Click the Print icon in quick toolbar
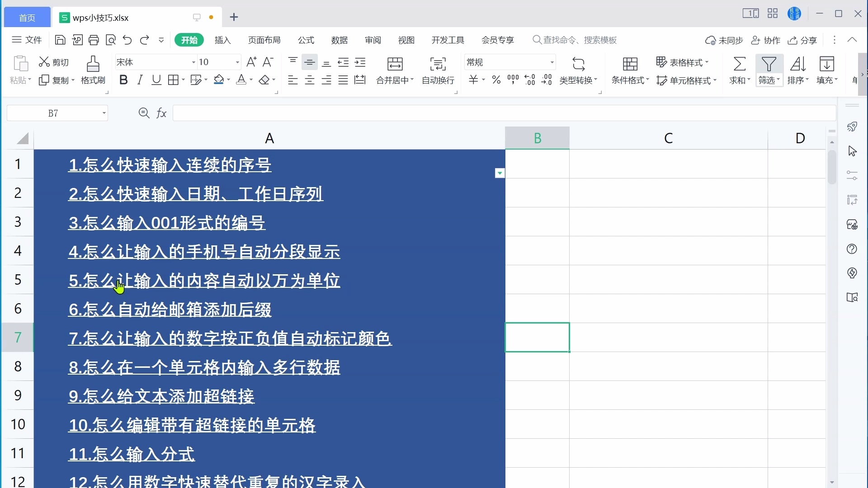This screenshot has height=488, width=868. click(94, 40)
